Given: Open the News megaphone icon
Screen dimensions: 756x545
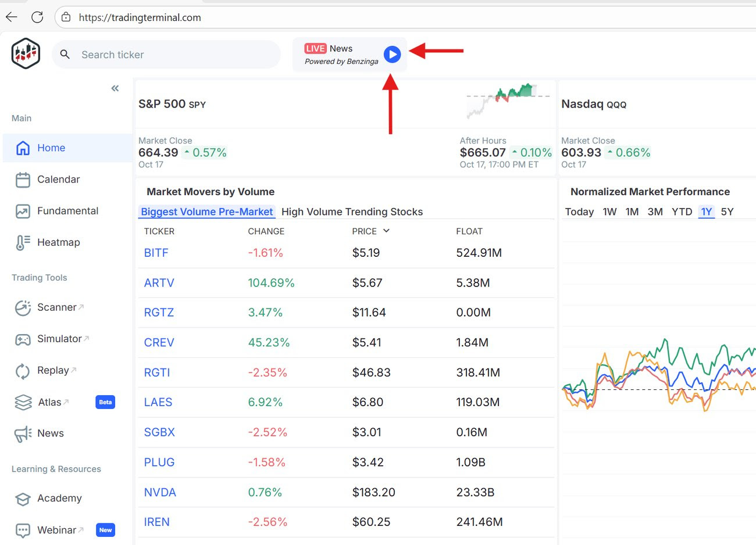Looking at the screenshot, I should [x=23, y=433].
